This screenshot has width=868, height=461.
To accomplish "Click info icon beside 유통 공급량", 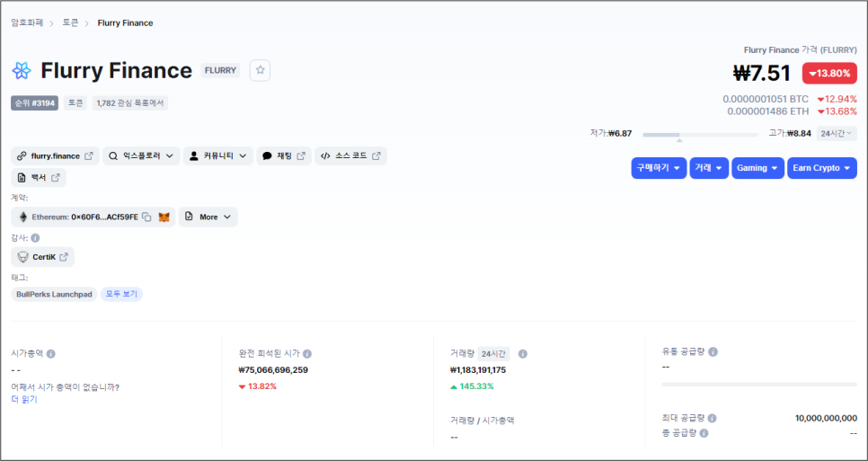I will pyautogui.click(x=713, y=351).
